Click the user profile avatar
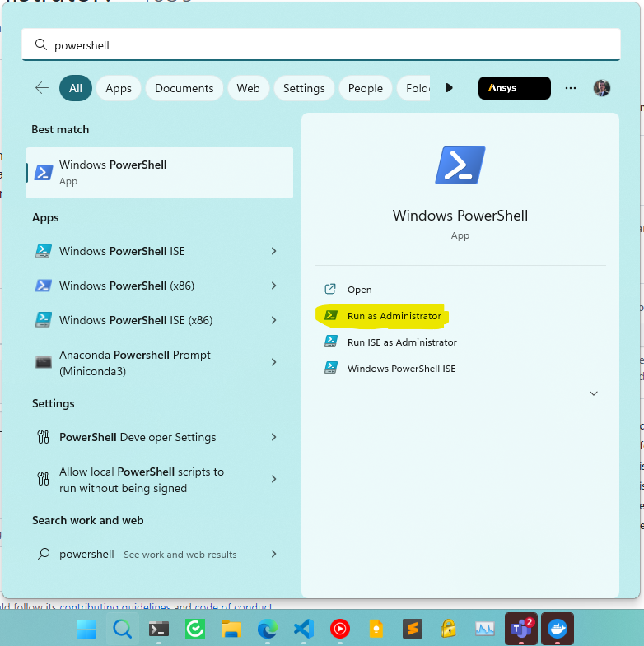The width and height of the screenshot is (644, 646). pyautogui.click(x=601, y=88)
